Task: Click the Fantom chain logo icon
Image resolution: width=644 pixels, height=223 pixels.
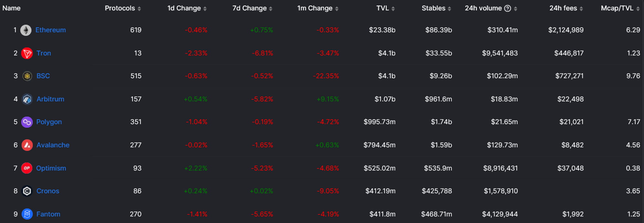Action: [27, 214]
